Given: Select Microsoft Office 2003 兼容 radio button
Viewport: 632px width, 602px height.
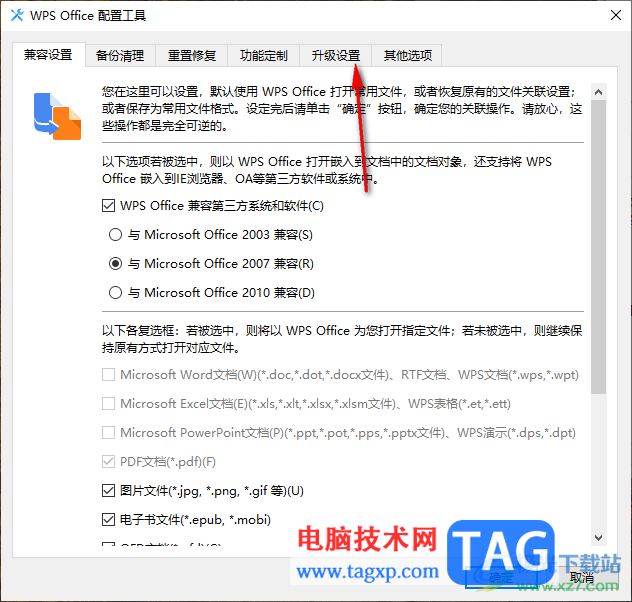Looking at the screenshot, I should (x=115, y=235).
